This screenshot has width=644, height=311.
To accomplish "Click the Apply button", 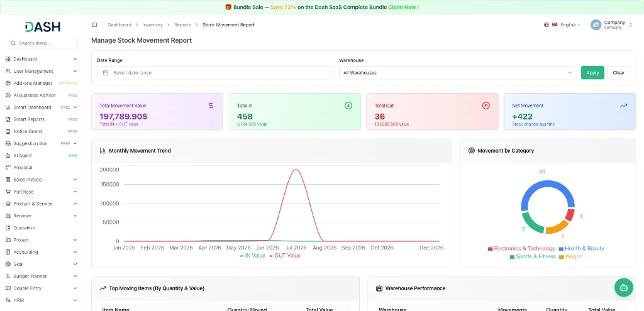I will pos(592,73).
